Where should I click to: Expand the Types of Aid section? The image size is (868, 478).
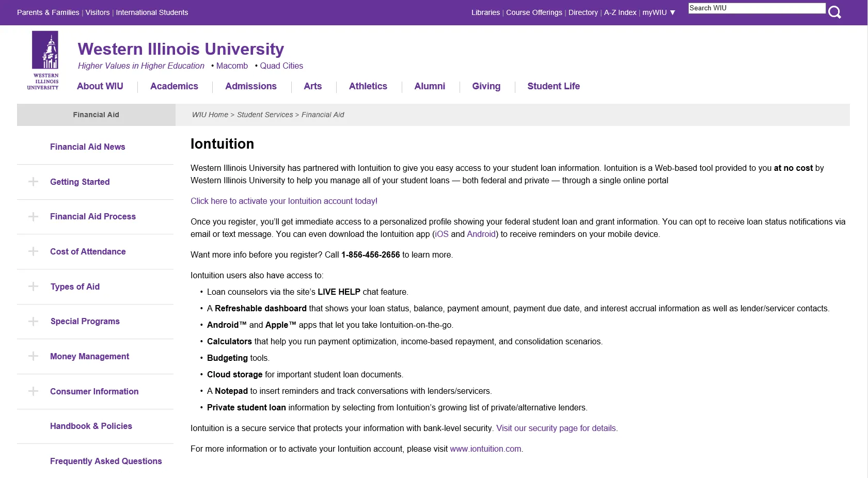33,286
